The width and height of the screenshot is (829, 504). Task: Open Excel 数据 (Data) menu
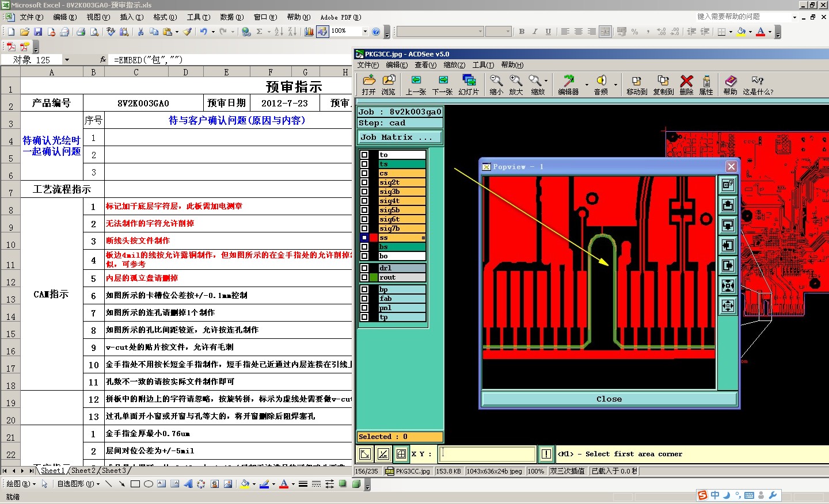231,17
